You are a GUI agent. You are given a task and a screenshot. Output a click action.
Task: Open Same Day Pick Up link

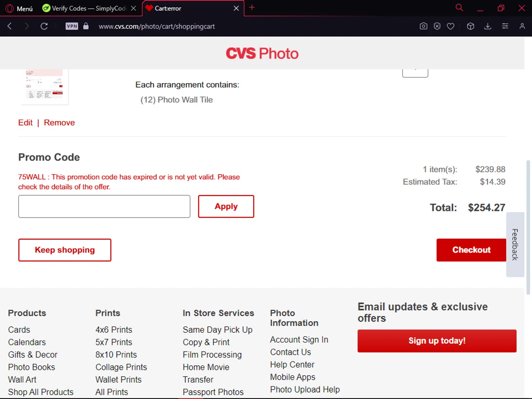pos(217,330)
